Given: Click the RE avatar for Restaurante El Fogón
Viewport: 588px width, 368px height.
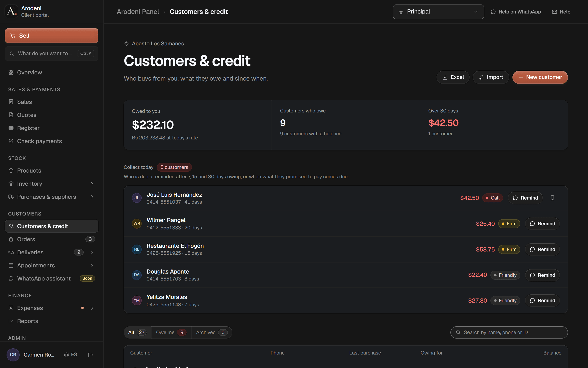Looking at the screenshot, I should (137, 249).
